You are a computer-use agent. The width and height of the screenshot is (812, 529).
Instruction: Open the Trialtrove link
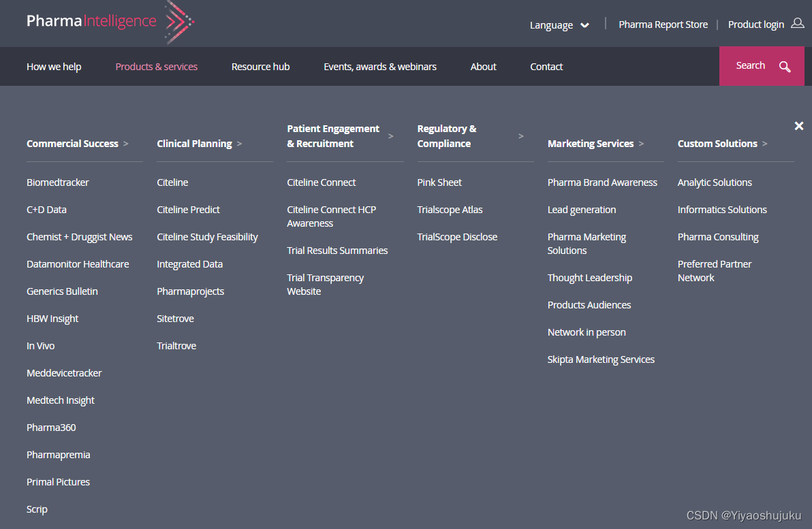point(176,346)
